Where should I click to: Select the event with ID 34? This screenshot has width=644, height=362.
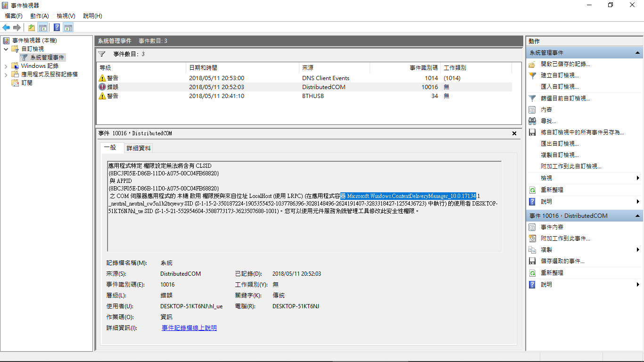click(x=304, y=96)
